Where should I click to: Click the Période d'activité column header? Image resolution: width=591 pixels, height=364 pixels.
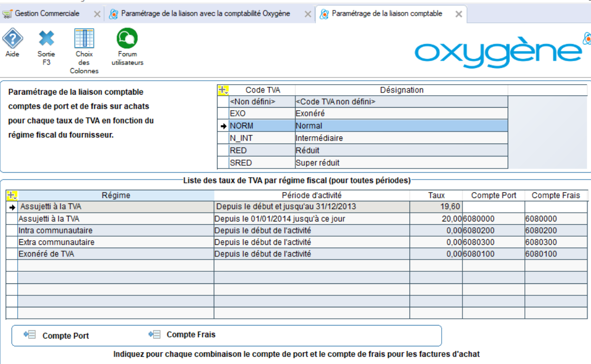[312, 195]
